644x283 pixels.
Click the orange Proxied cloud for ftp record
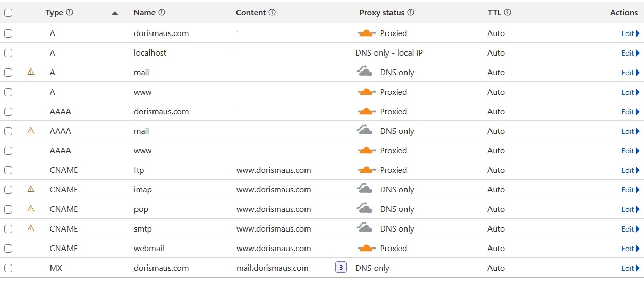(366, 170)
